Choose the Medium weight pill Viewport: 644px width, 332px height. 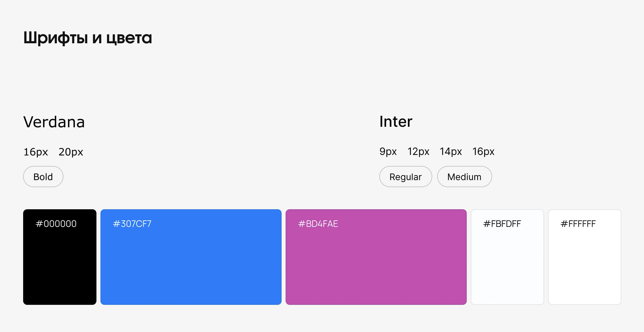pyautogui.click(x=464, y=177)
